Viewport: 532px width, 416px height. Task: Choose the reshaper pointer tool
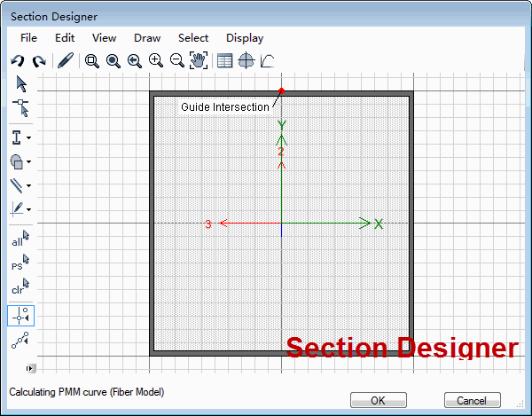pyautogui.click(x=20, y=108)
